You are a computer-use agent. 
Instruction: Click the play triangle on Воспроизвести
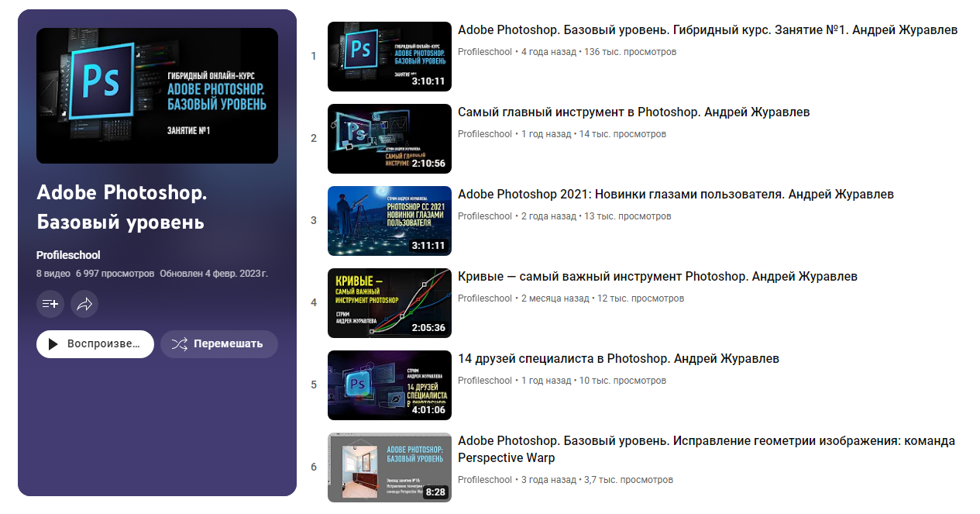click(x=53, y=344)
